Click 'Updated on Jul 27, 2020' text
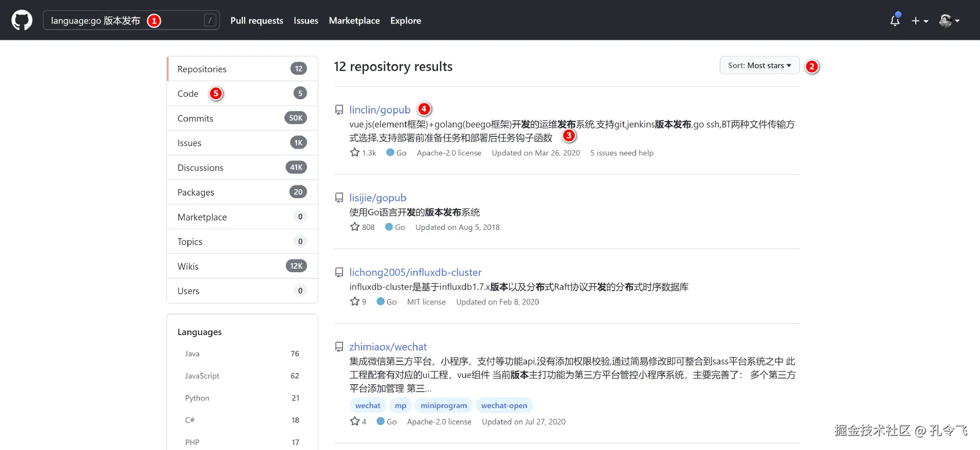980x450 pixels. [524, 422]
